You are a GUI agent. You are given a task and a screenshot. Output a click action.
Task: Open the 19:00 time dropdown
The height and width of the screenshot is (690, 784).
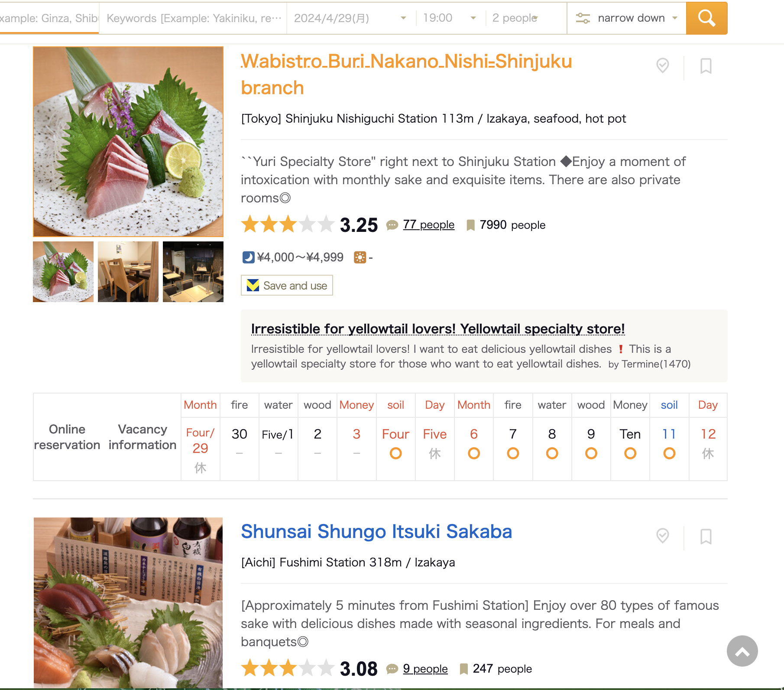coord(450,18)
